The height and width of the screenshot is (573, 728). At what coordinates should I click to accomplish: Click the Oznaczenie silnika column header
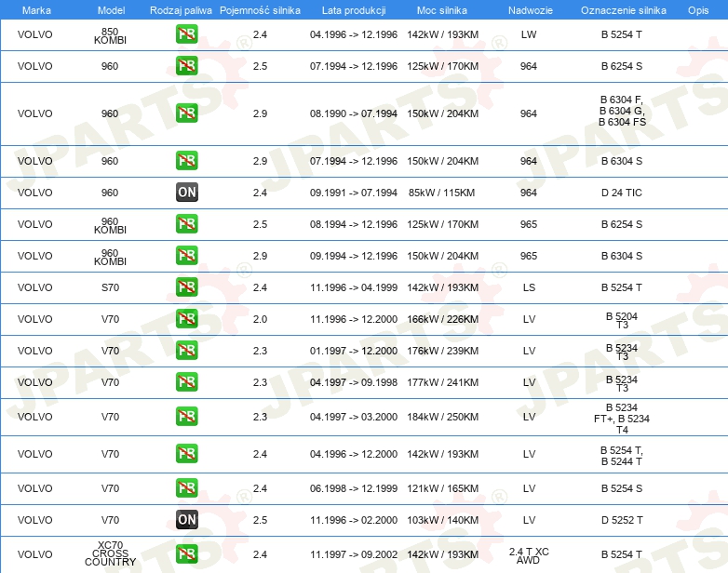623,10
